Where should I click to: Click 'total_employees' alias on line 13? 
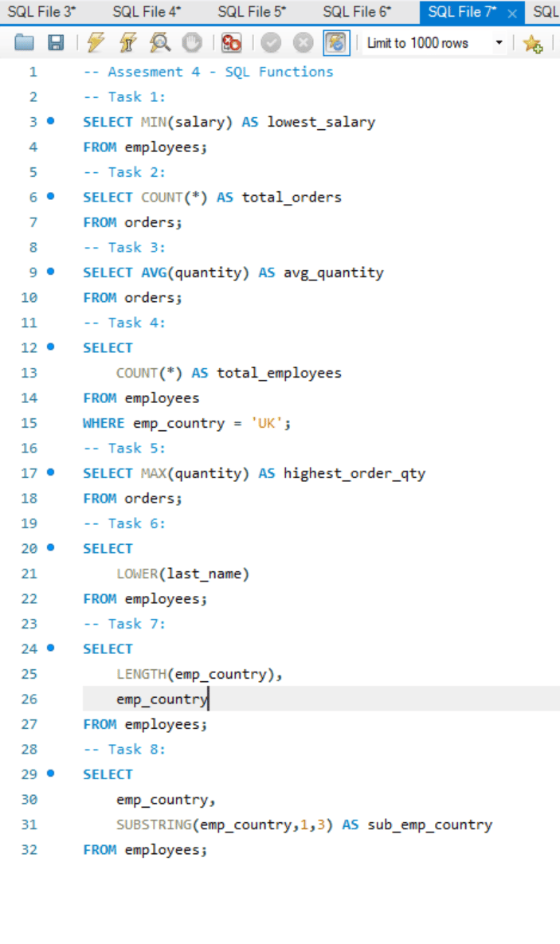pyautogui.click(x=279, y=374)
